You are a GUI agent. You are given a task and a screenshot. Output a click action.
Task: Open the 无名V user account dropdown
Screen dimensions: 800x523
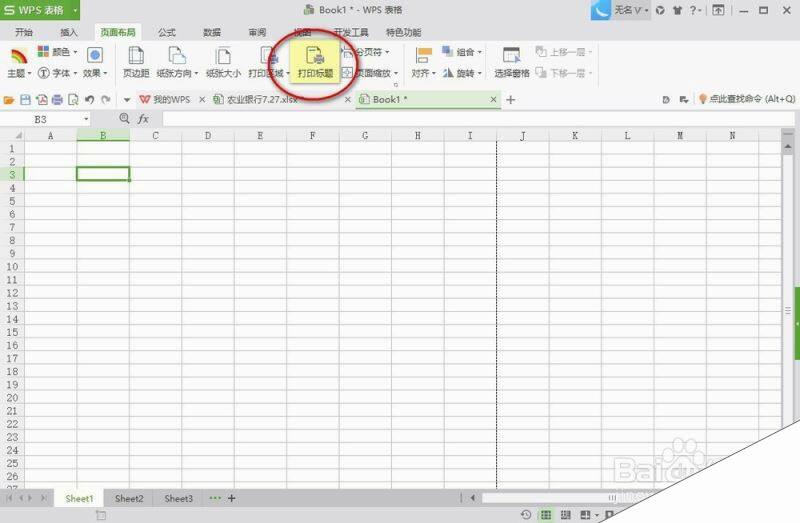coord(631,10)
